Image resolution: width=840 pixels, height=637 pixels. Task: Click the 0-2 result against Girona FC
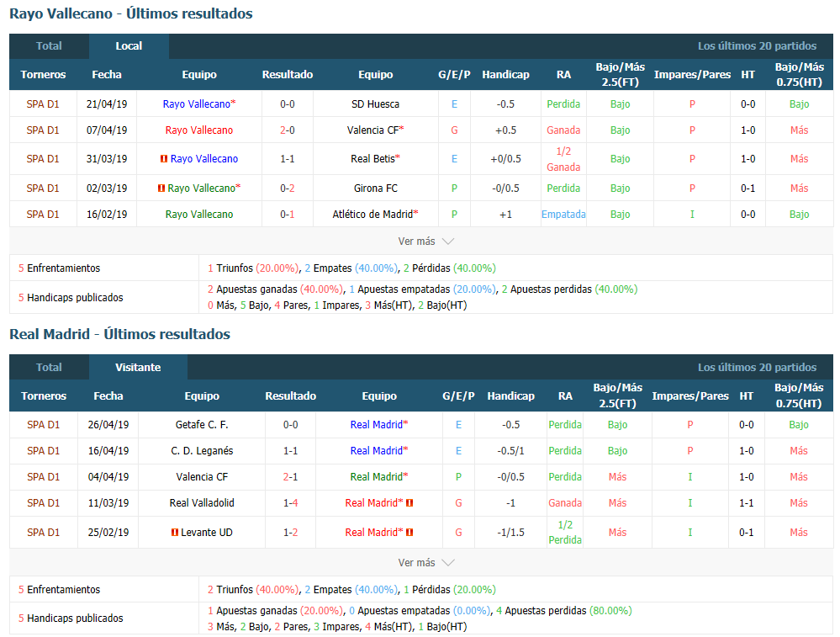(x=288, y=188)
